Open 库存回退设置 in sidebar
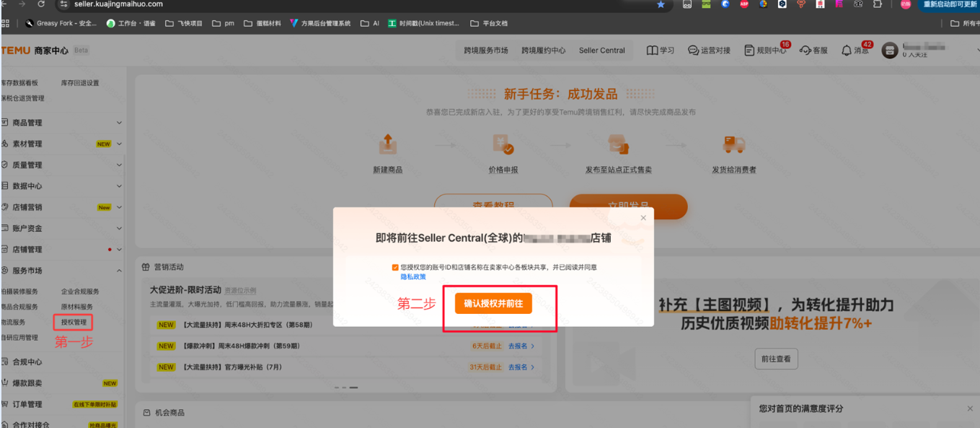980x428 pixels. [80, 83]
